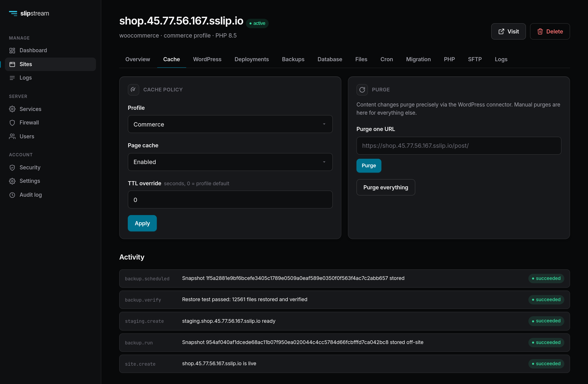588x384 pixels.
Task: Click succeeded badge on staging.create row
Action: pos(546,321)
